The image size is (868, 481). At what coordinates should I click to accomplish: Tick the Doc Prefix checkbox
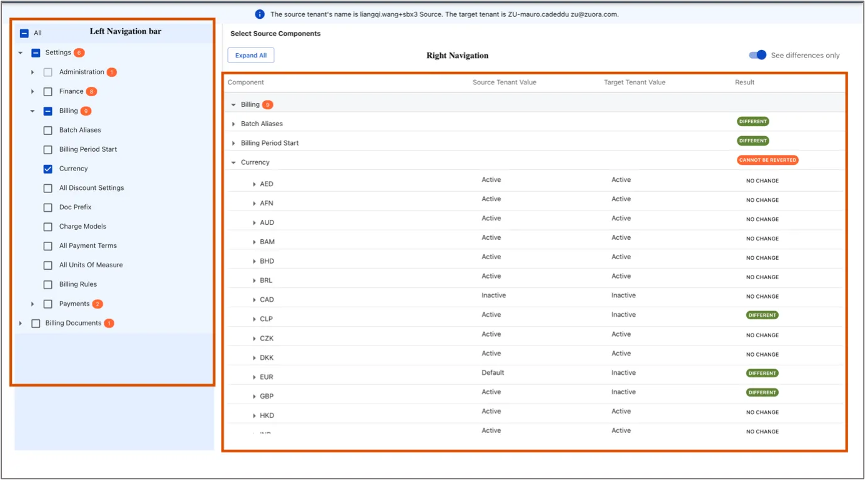point(48,207)
